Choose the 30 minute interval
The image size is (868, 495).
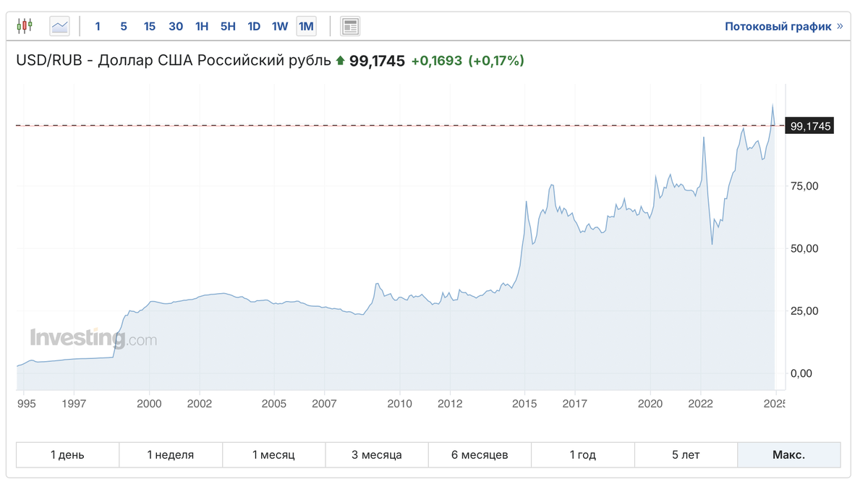click(176, 26)
